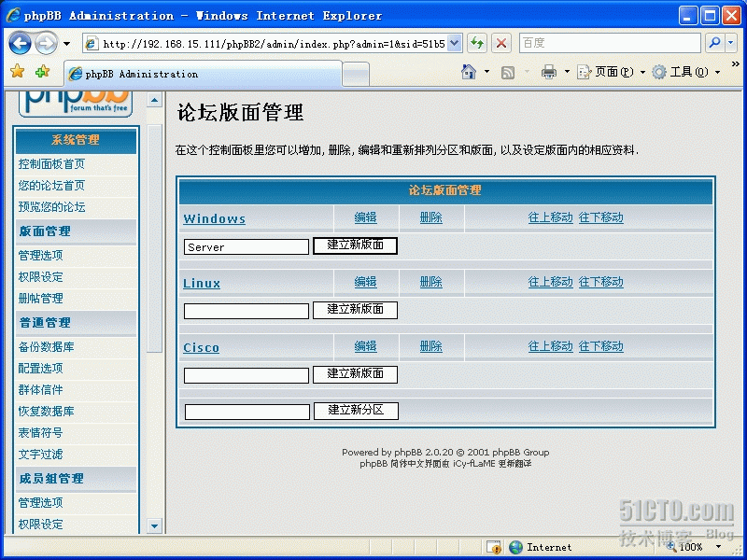Image resolution: width=747 pixels, height=560 pixels.
Task: Open the 页面(P) menu
Action: click(612, 72)
